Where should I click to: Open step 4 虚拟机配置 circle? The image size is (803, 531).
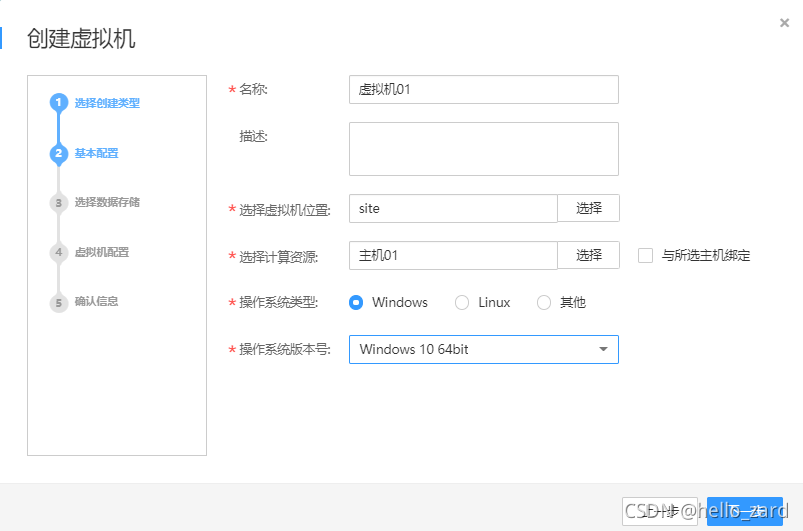click(x=59, y=252)
